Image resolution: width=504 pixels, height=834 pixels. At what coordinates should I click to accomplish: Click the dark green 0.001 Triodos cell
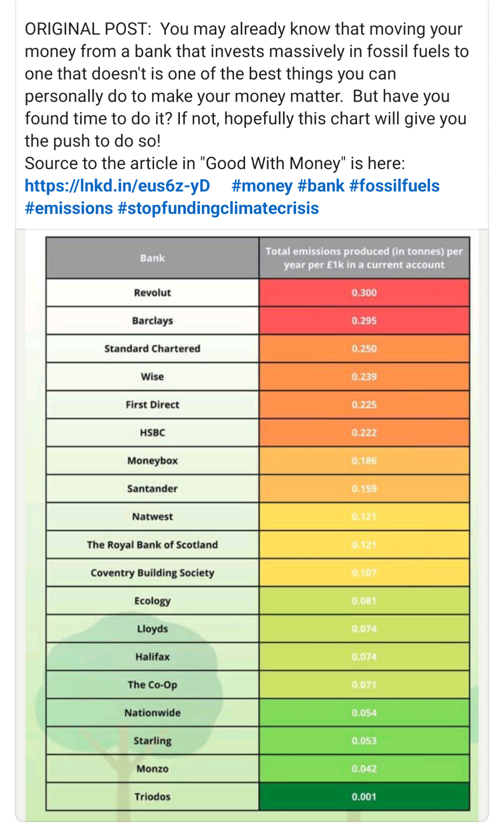364,796
